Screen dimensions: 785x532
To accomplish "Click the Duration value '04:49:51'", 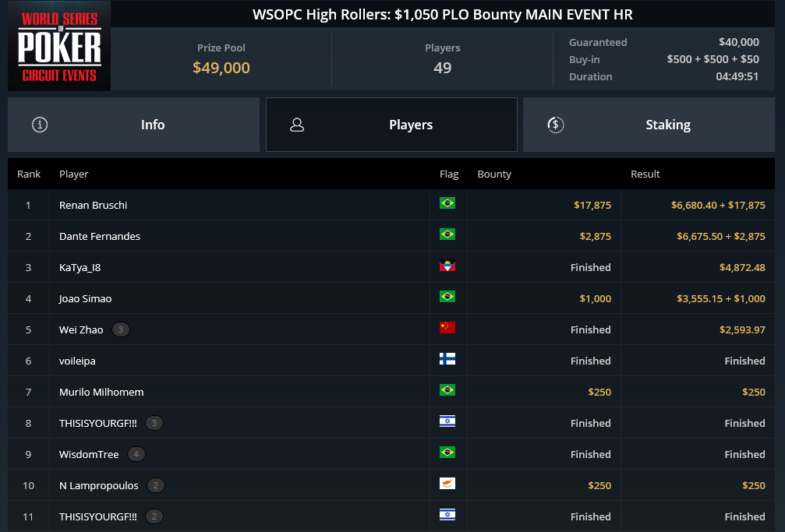I will tap(737, 76).
